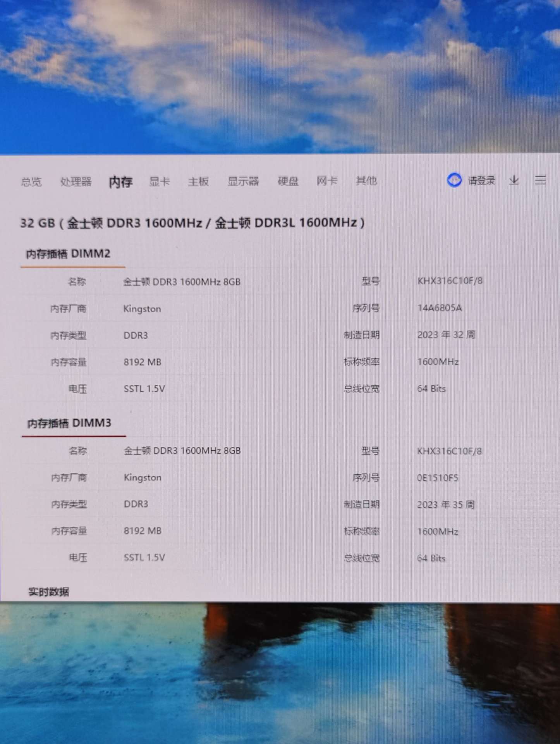Click DIMM3 name 金士顿 DDR3 1600MHz 8GB
Viewport: 560px width, 744px height.
(x=182, y=451)
